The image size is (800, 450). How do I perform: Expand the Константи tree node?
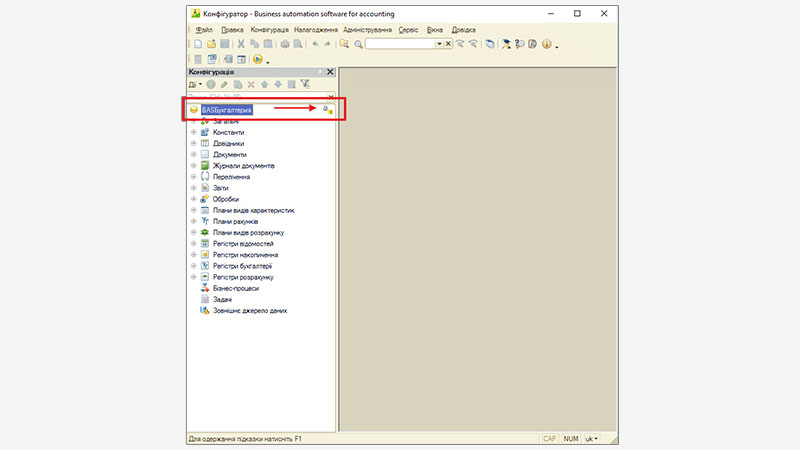[194, 133]
